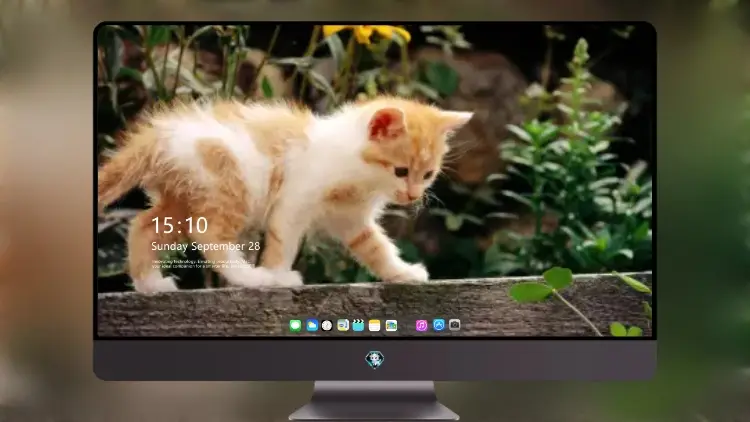This screenshot has height=422, width=750.
Task: Open the Finder-style icon in the dock
Action: [343, 325]
